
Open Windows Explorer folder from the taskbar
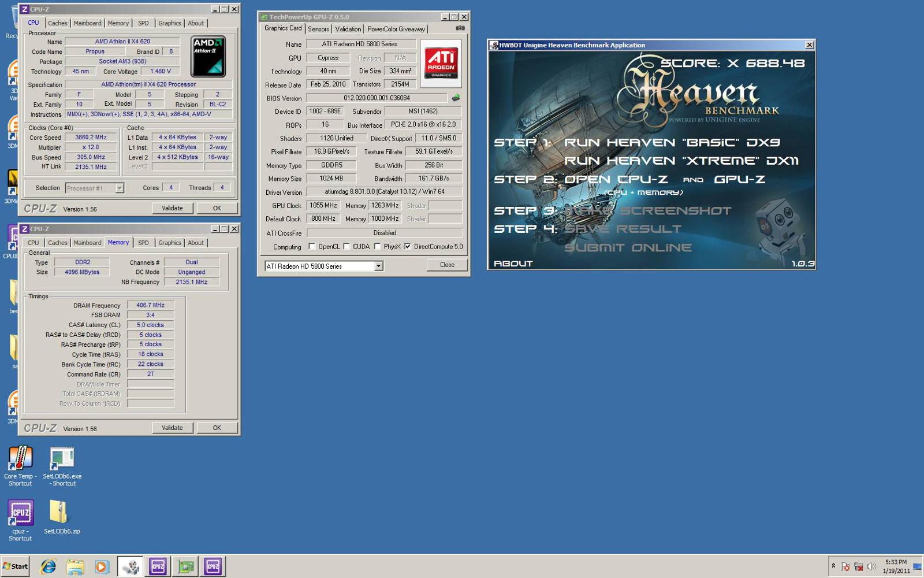point(75,566)
